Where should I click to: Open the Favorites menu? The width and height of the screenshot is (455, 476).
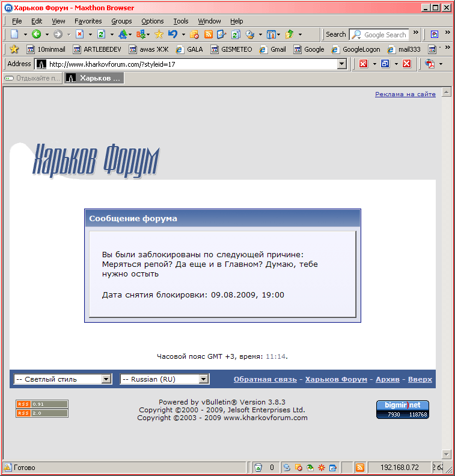tap(88, 21)
